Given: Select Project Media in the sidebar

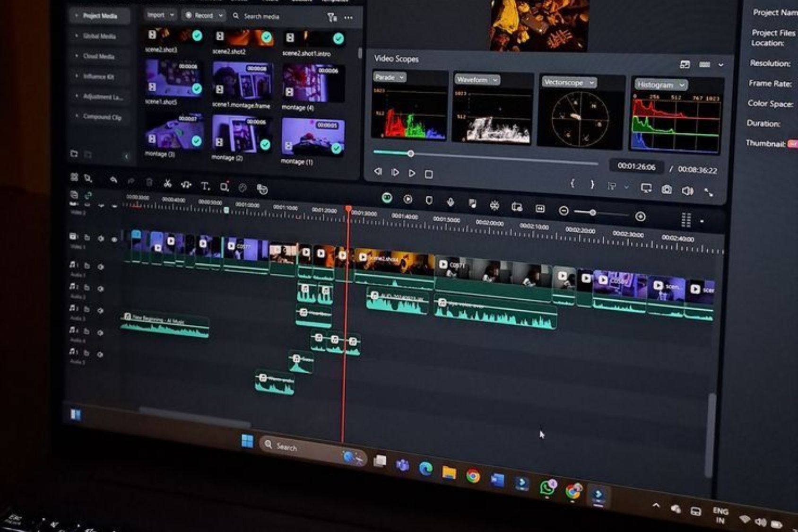Looking at the screenshot, I should tap(100, 16).
